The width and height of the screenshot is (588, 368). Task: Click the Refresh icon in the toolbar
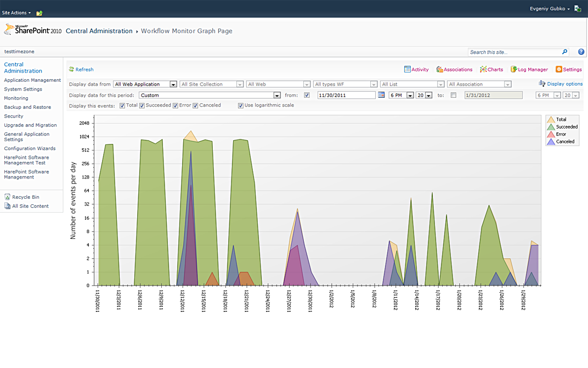[x=71, y=70]
